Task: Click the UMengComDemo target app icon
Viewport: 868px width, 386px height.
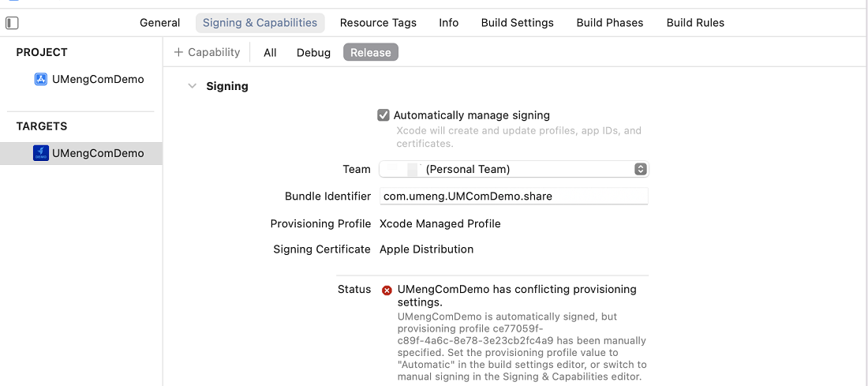Action: tap(41, 153)
